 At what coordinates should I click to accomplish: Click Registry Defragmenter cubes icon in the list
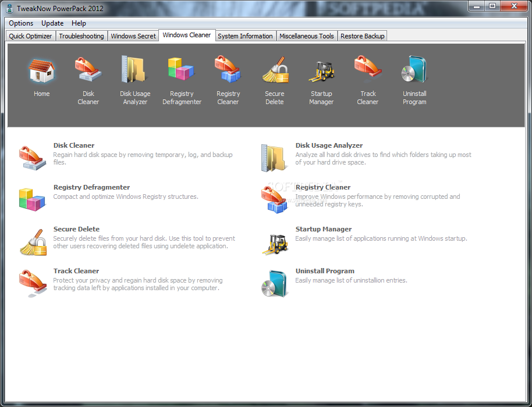[32, 199]
